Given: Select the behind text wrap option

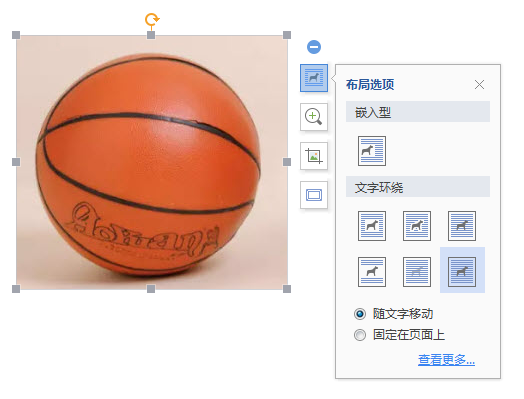Looking at the screenshot, I should (x=417, y=272).
